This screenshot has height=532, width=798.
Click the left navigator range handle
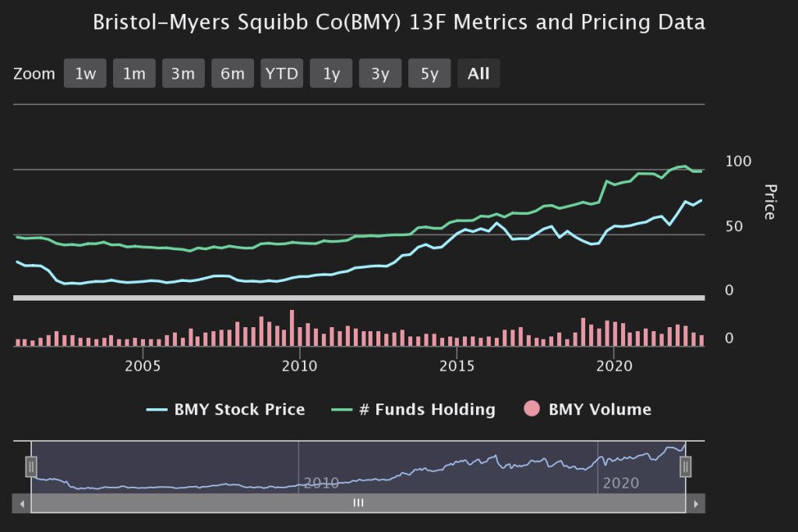pos(31,467)
